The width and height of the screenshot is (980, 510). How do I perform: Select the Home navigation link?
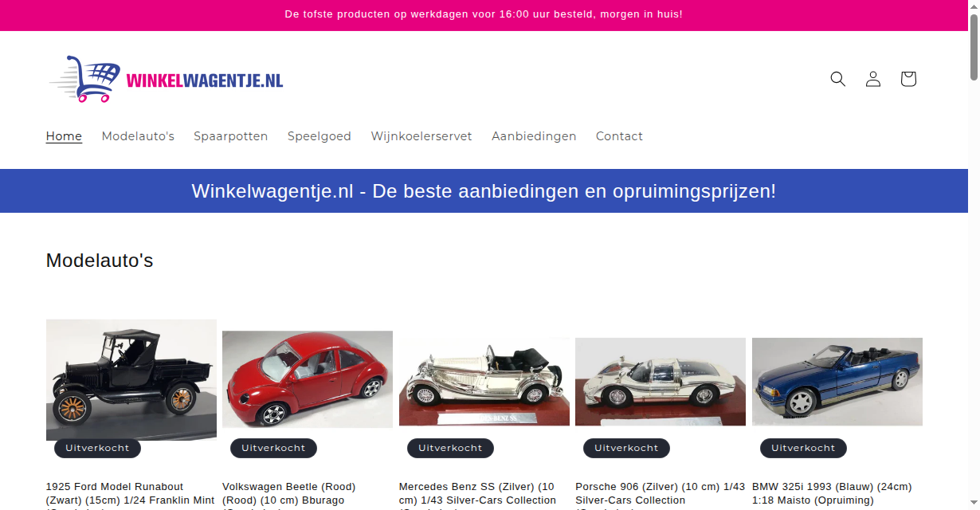(x=64, y=136)
